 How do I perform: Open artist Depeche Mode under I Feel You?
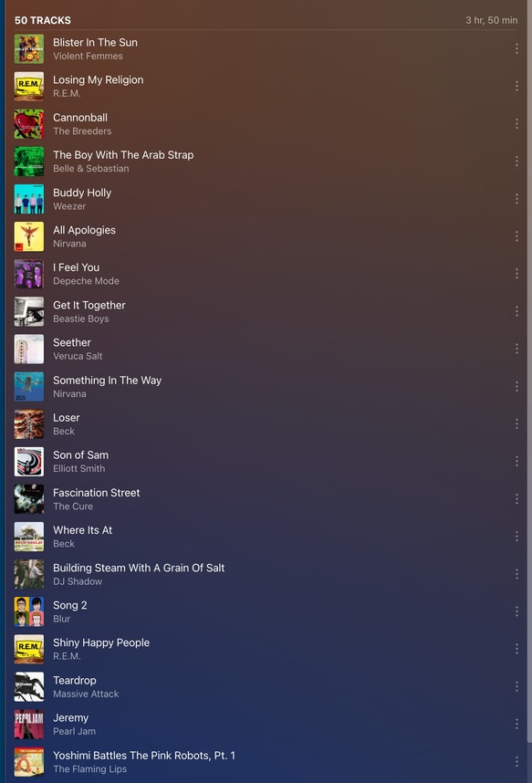click(86, 281)
